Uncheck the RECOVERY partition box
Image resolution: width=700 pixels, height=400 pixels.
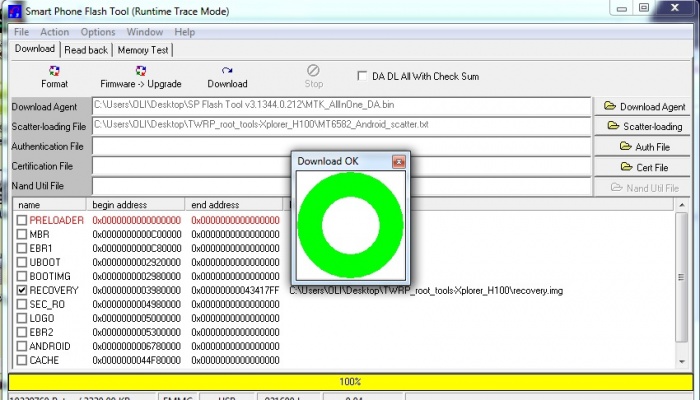(21, 290)
